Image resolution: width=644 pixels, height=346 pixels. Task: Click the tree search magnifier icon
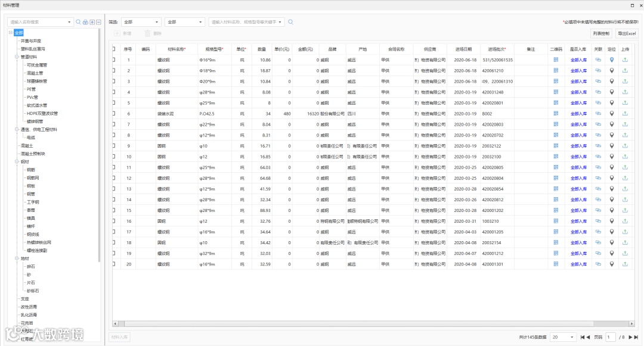(78, 22)
